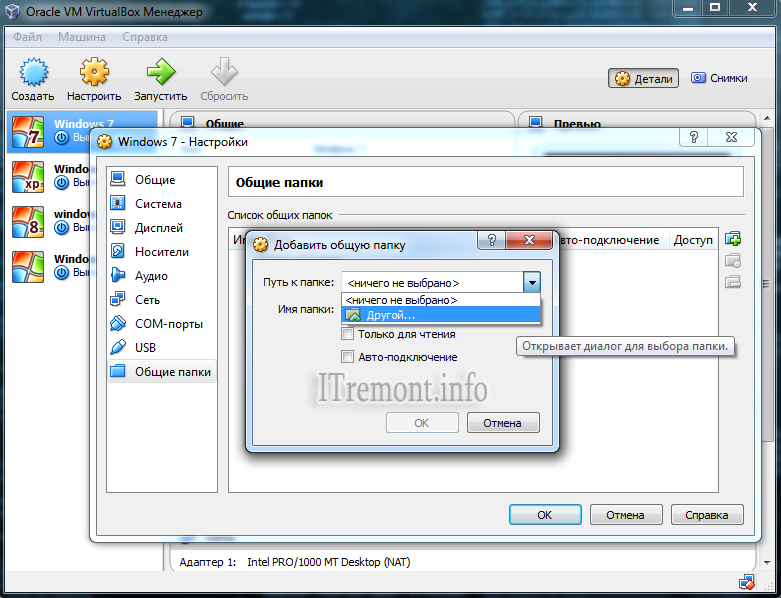Click help question mark in Настройки title bar
781x598 pixels.
click(693, 137)
